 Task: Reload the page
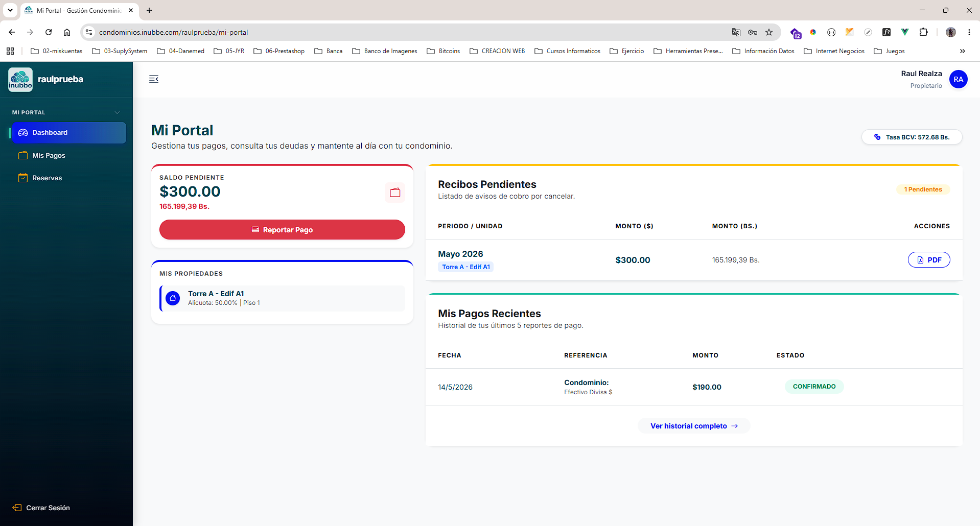(x=49, y=32)
